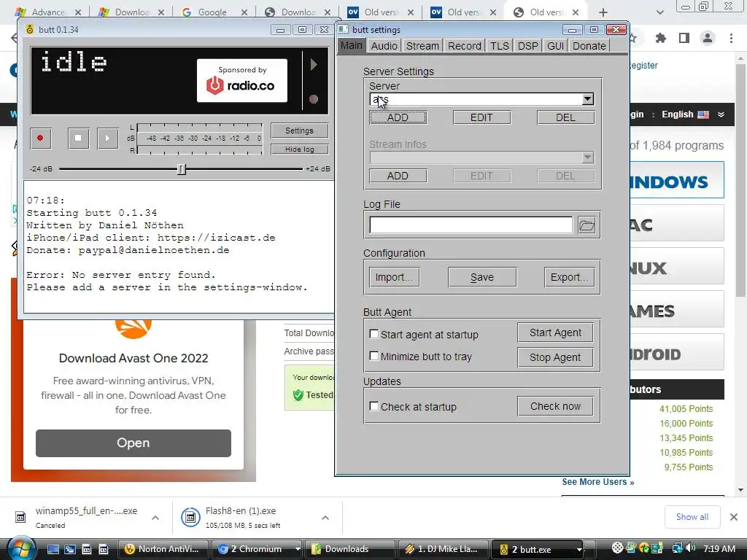Open the Server dropdown arrow

click(x=588, y=99)
